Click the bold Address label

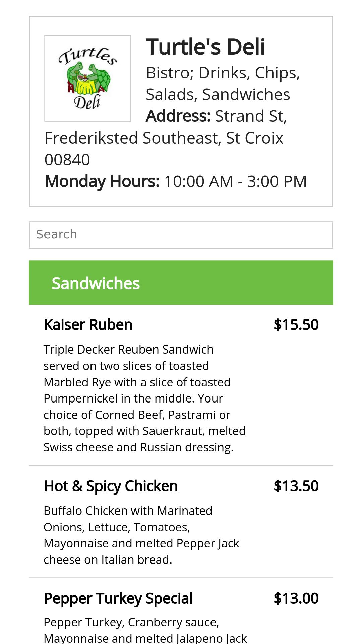(178, 116)
